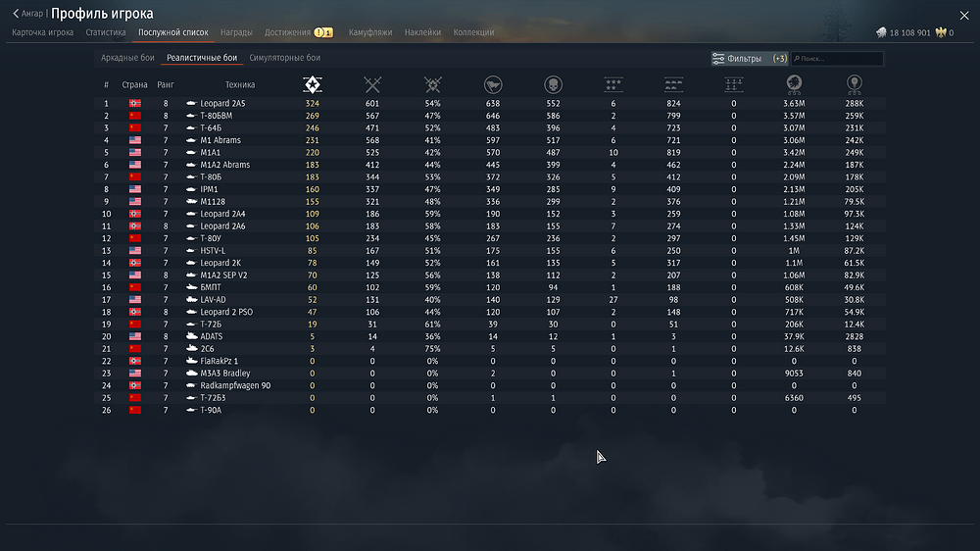Select the HSTV-L vehicle name
The image size is (980, 551).
coord(213,250)
